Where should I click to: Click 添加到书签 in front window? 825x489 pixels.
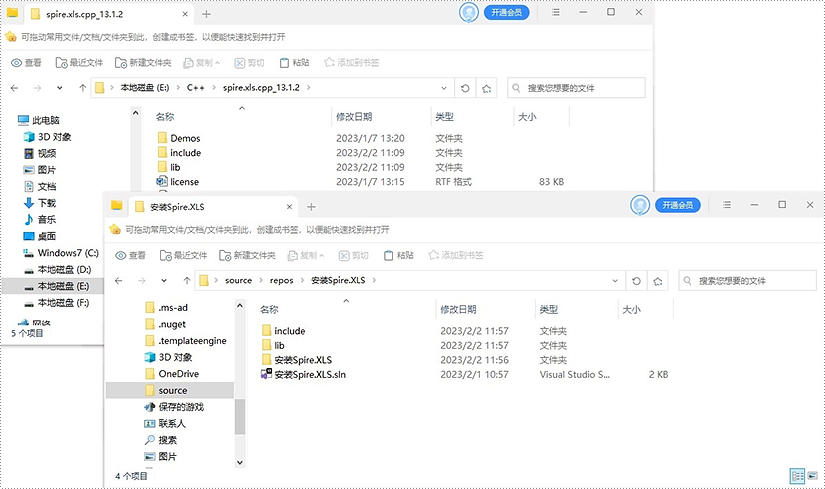coord(456,255)
